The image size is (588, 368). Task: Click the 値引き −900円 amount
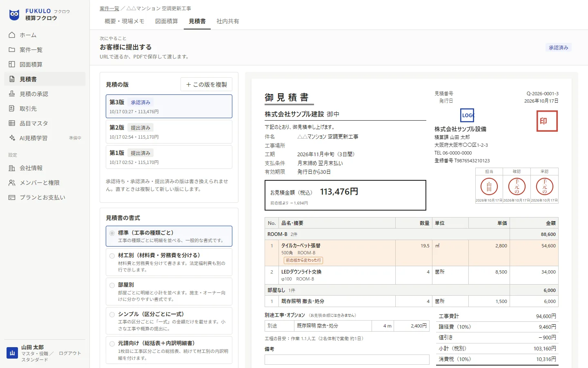(x=547, y=338)
